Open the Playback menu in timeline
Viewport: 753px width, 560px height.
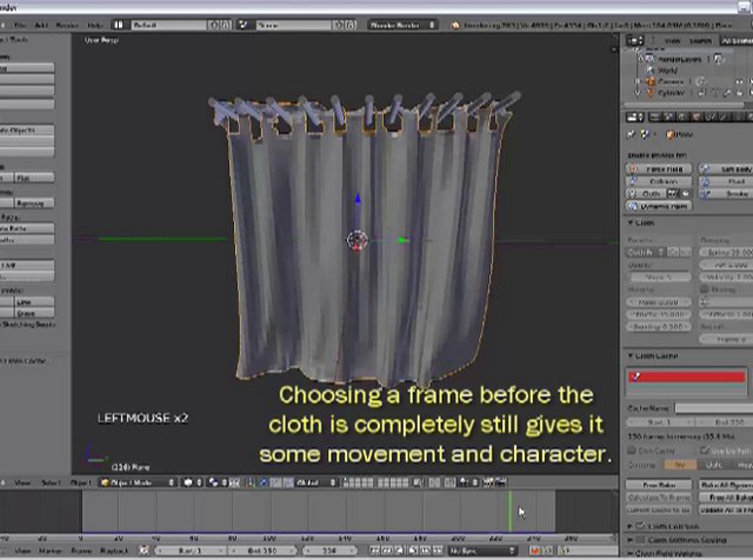tap(114, 551)
